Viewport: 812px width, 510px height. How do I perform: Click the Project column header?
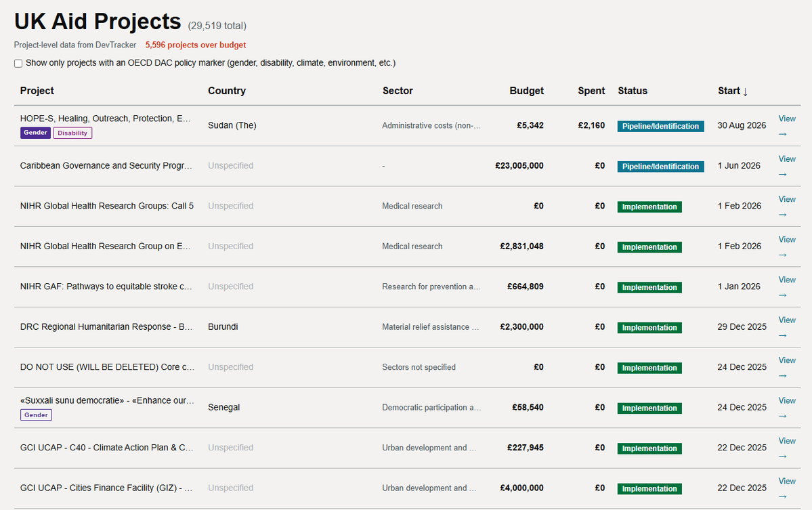(x=37, y=91)
